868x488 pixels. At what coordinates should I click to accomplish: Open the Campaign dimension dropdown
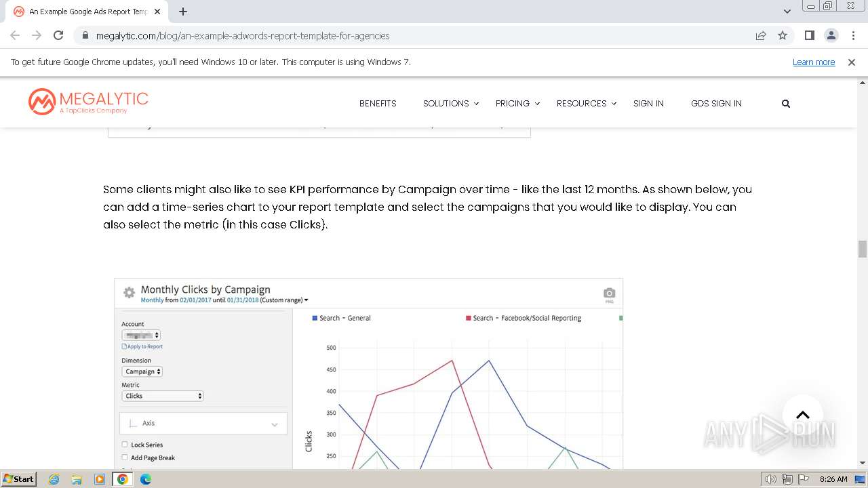pos(142,371)
